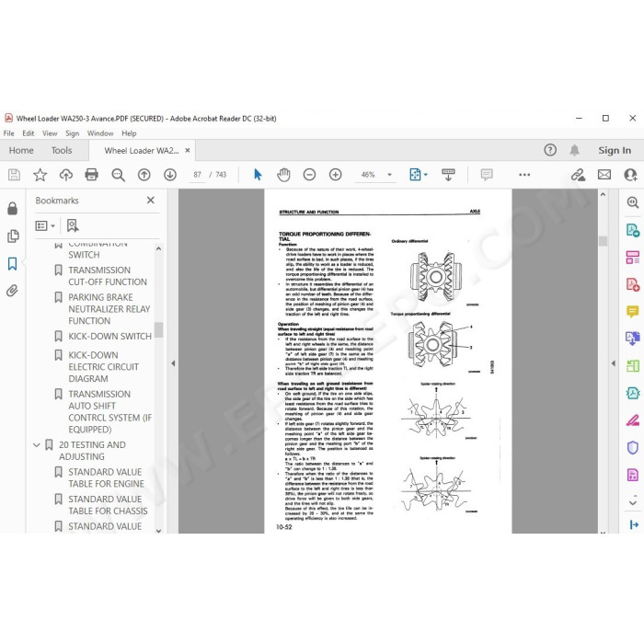
Task: Collapse 20 TESTING AND ADJUSTING bookmark
Action: pos(37,445)
